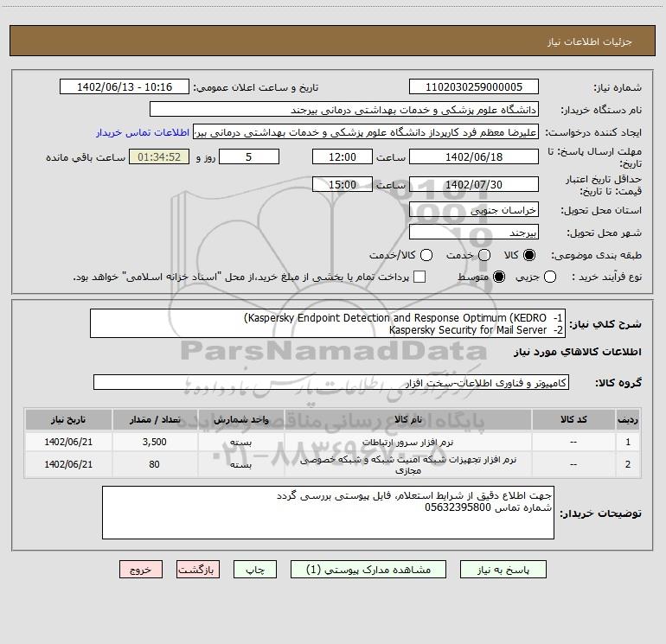This screenshot has width=666, height=644.
Task: Click the نام کالا column header
Action: click(407, 419)
